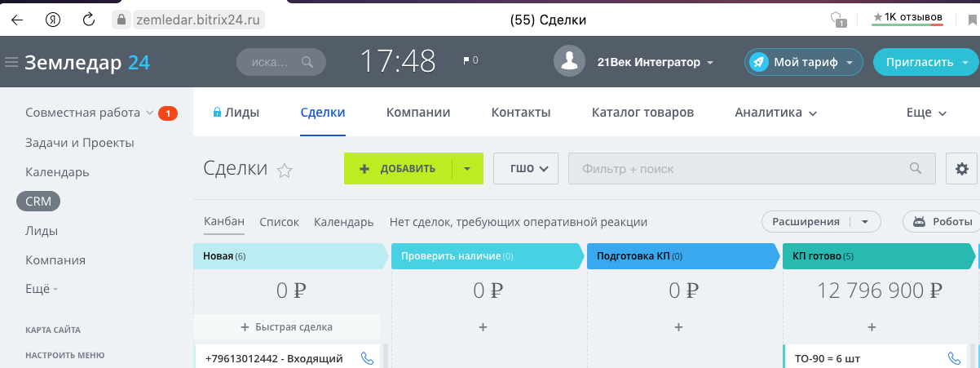The image size is (980, 368).
Task: Click the red notification badge 1
Action: pyautogui.click(x=168, y=113)
